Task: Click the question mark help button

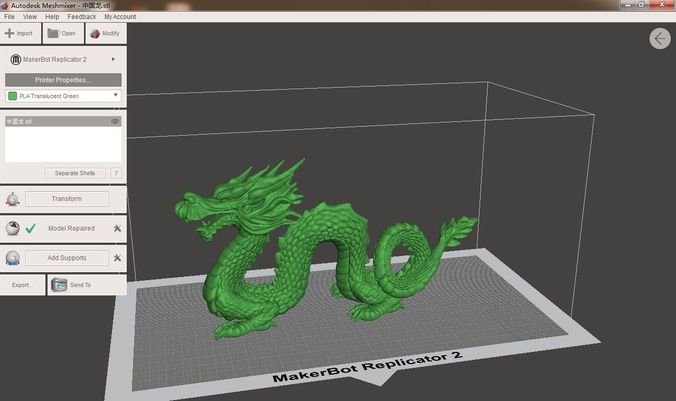Action: coord(116,173)
